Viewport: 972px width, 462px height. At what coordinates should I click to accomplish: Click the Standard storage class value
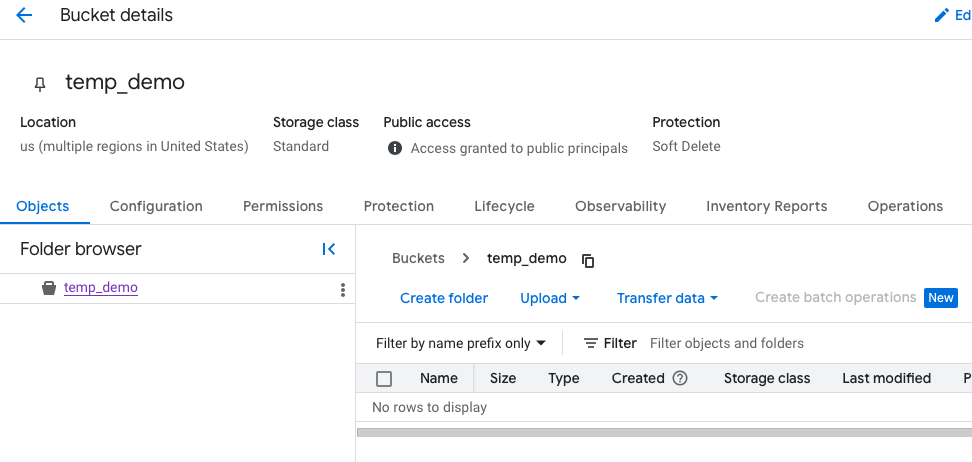pyautogui.click(x=301, y=147)
